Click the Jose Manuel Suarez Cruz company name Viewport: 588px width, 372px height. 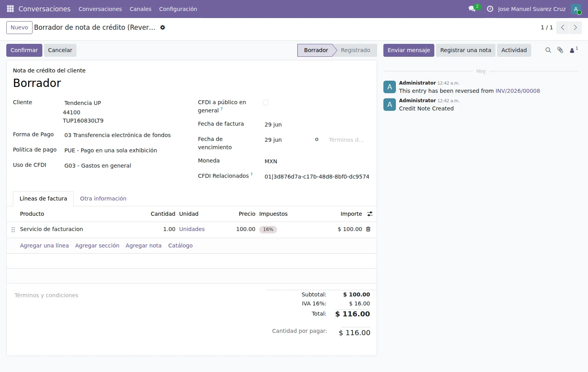pyautogui.click(x=532, y=9)
